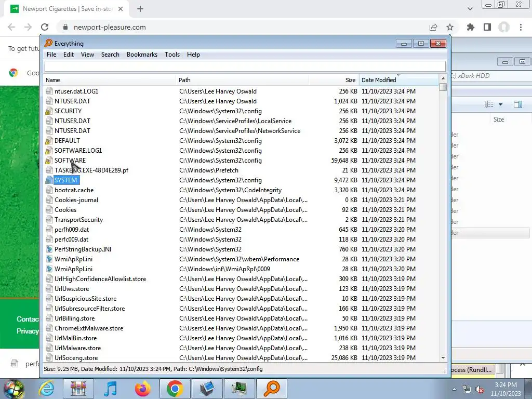
Task: Select the SOFTWARE file row
Action: tap(241, 161)
